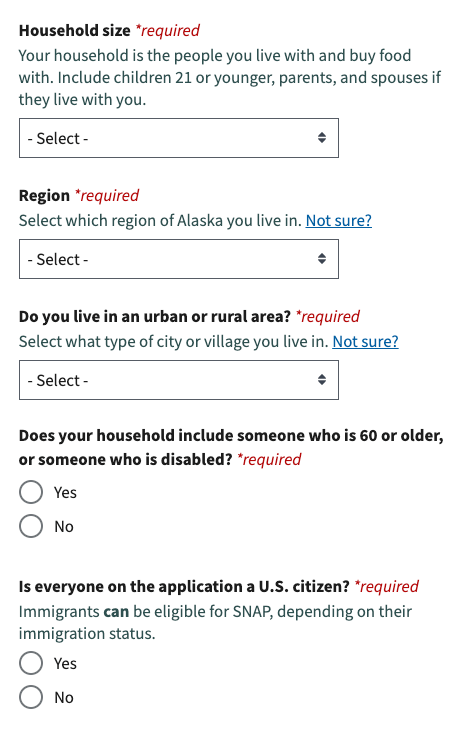Click the up-down arrow icon in urban/rural field

pyautogui.click(x=322, y=379)
